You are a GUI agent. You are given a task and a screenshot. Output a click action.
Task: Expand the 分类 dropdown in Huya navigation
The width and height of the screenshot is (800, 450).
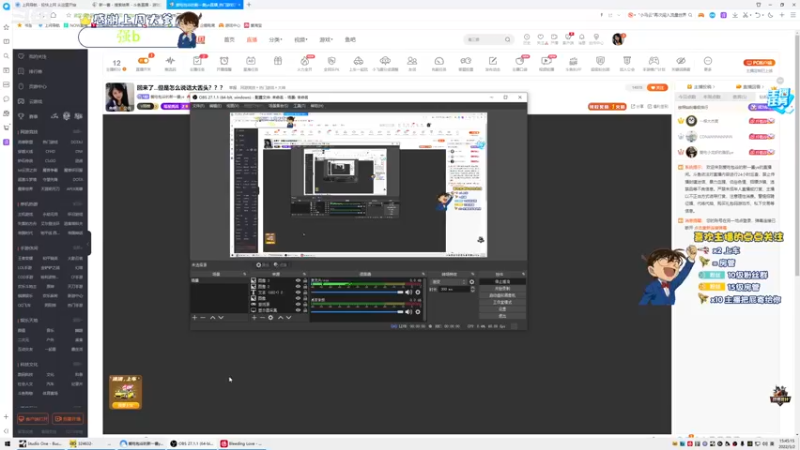pos(275,39)
